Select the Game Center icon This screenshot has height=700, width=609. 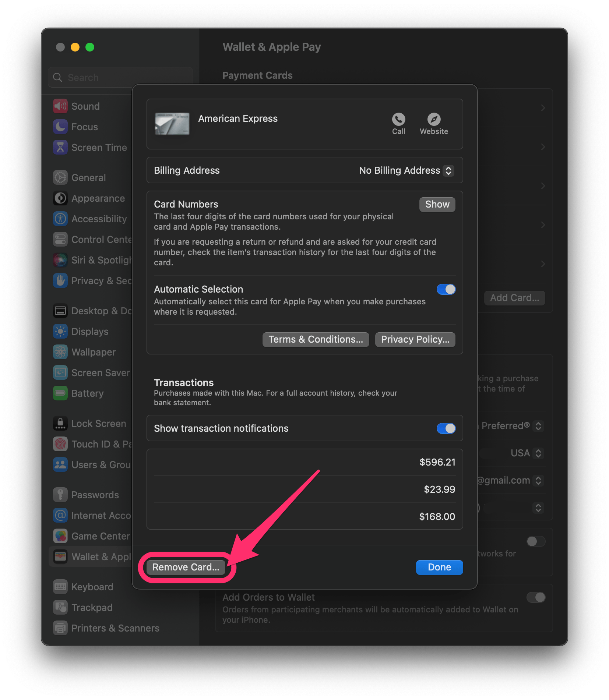[60, 536]
